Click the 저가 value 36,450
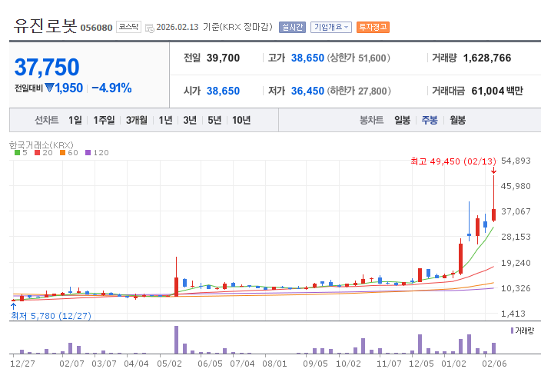 [307, 91]
